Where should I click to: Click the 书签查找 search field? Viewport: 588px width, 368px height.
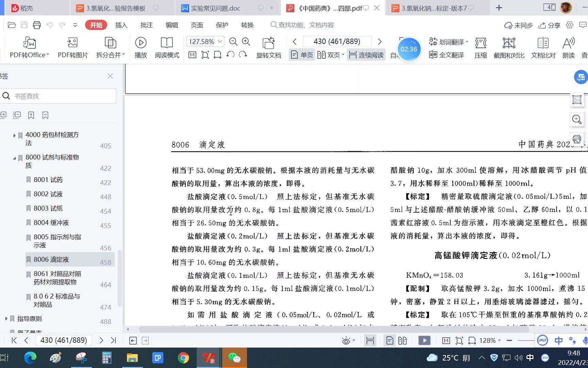coord(58,96)
